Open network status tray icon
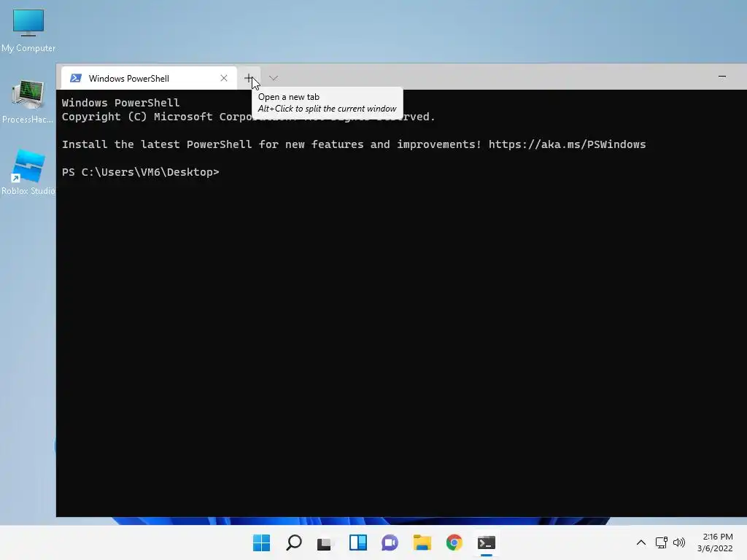Image resolution: width=747 pixels, height=560 pixels. point(661,542)
